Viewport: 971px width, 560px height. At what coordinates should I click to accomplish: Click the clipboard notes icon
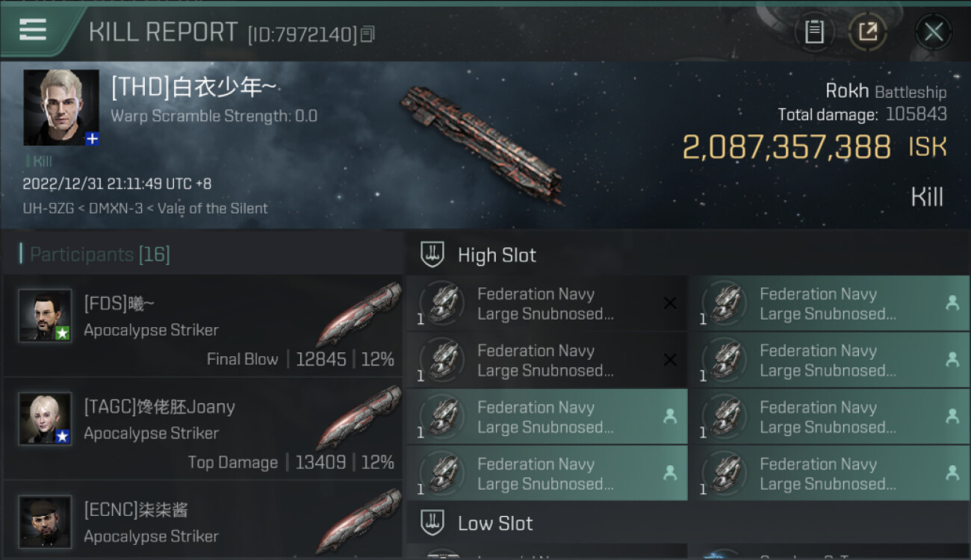[814, 31]
